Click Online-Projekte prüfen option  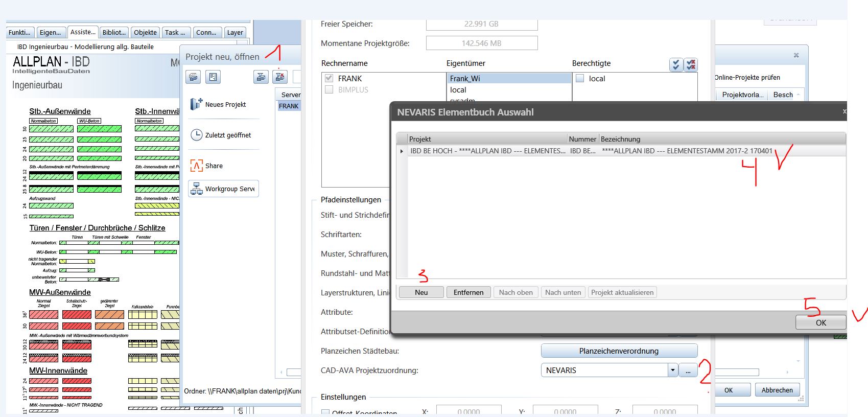tap(747, 78)
